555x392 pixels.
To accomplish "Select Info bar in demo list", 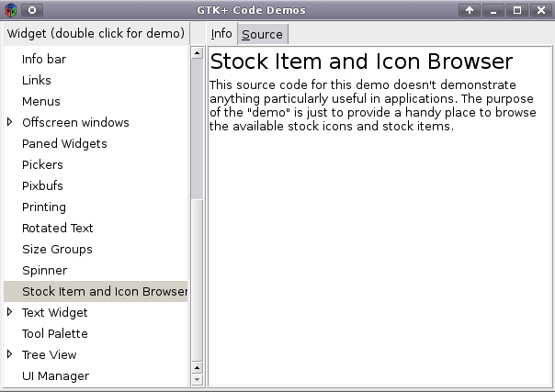I will tap(44, 59).
